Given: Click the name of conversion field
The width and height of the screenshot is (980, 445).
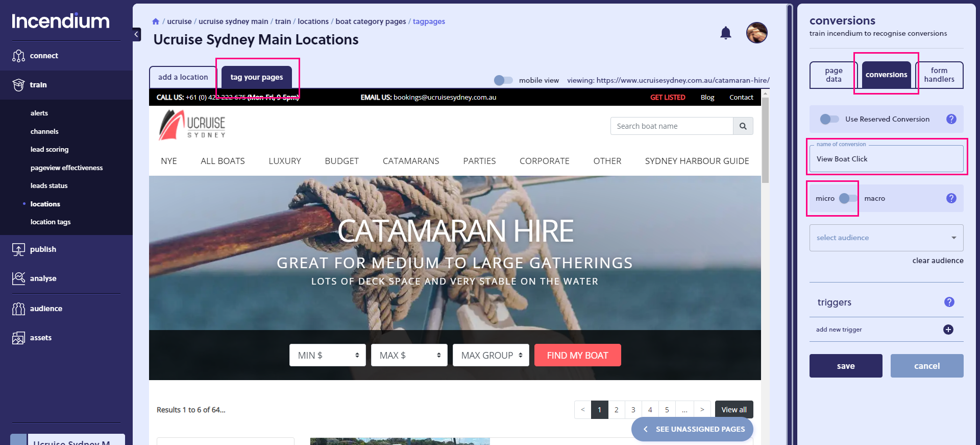Looking at the screenshot, I should pyautogui.click(x=886, y=159).
